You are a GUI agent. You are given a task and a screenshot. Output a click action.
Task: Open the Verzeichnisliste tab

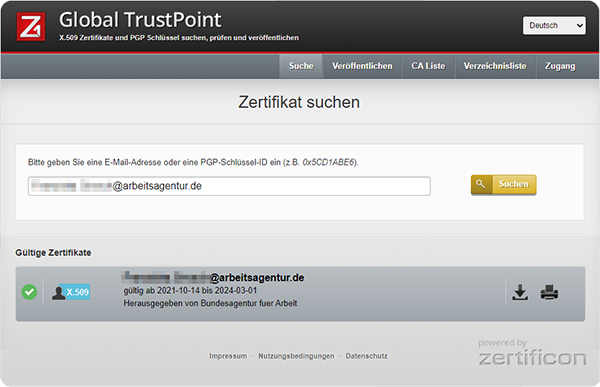click(x=495, y=66)
